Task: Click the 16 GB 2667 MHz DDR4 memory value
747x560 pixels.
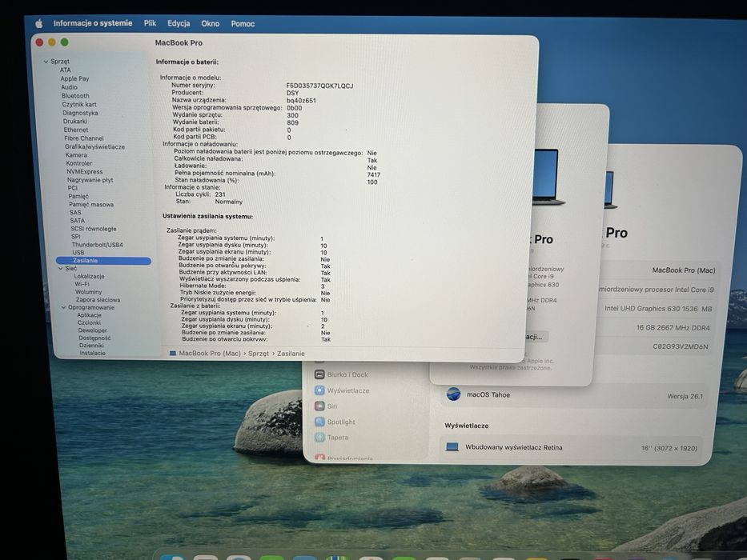Action: point(673,328)
